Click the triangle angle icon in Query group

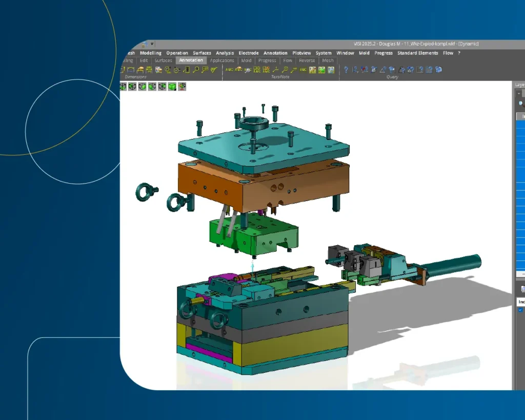(x=382, y=70)
